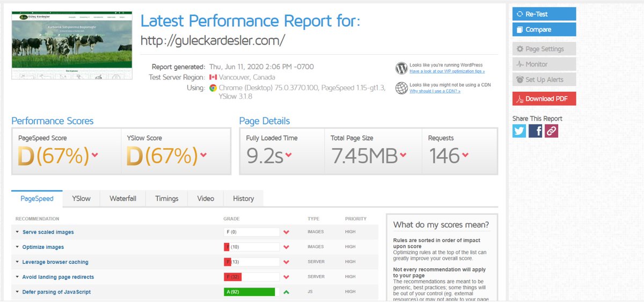Click the WordPress logo icon

[401, 68]
